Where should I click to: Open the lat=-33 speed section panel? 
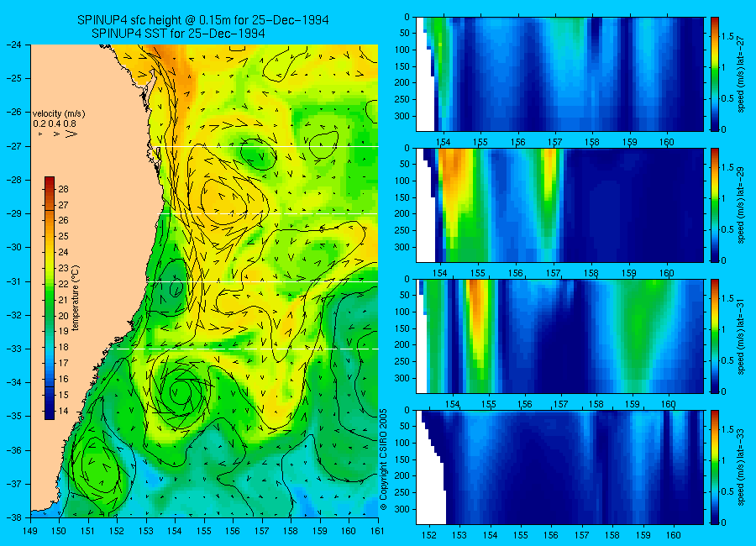tap(559, 467)
